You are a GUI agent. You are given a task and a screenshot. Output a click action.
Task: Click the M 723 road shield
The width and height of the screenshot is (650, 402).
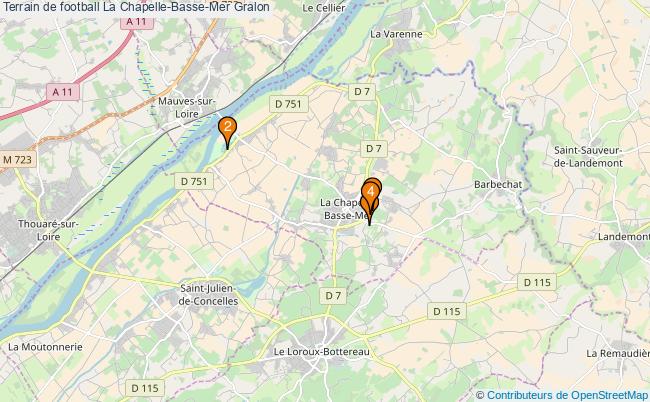[x=18, y=159]
